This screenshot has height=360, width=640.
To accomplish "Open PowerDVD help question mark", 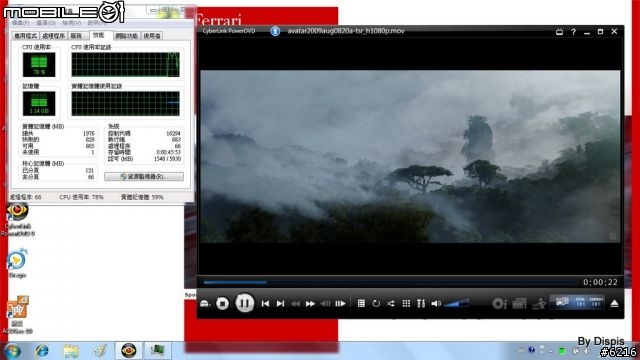I will click(x=573, y=31).
